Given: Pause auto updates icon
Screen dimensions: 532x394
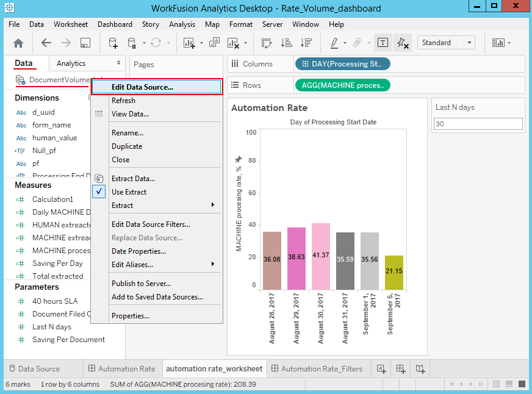Looking at the screenshot, I should point(132,43).
